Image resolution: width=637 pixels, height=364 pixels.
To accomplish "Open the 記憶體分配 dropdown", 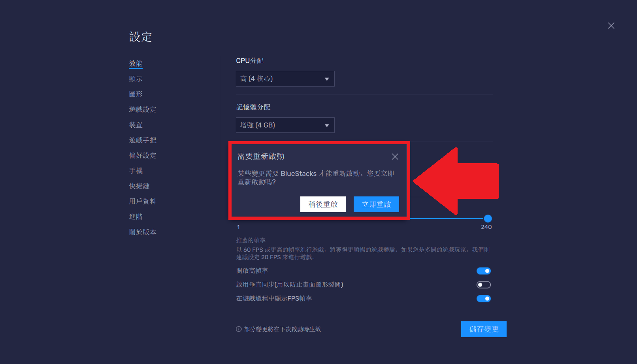I will tap(285, 125).
